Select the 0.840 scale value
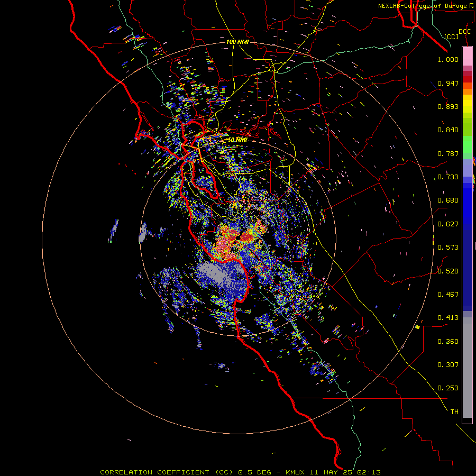Viewport: 476px width, 476px height. (448, 130)
